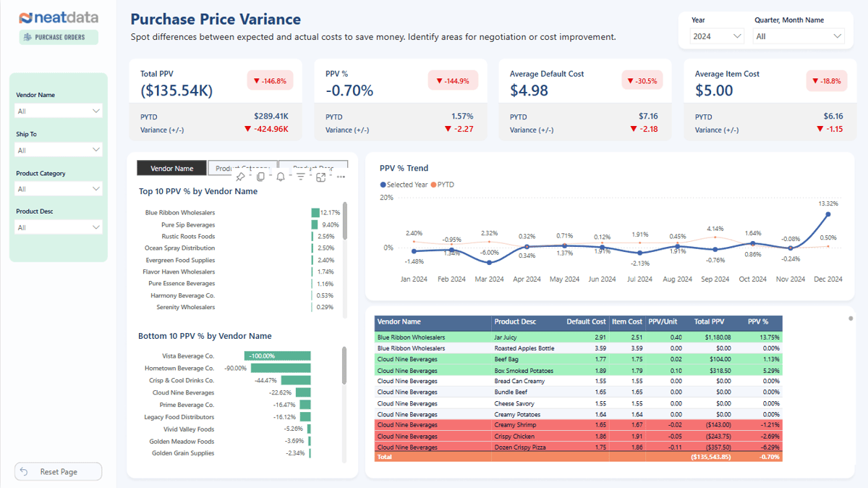Open more options ellipsis on visual

[x=341, y=177]
